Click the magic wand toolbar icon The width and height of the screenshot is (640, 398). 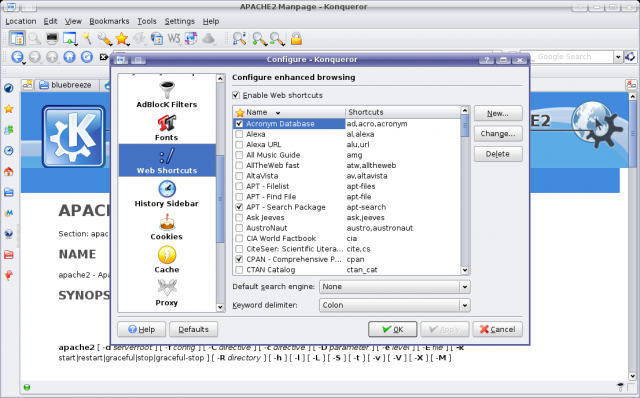point(87,39)
